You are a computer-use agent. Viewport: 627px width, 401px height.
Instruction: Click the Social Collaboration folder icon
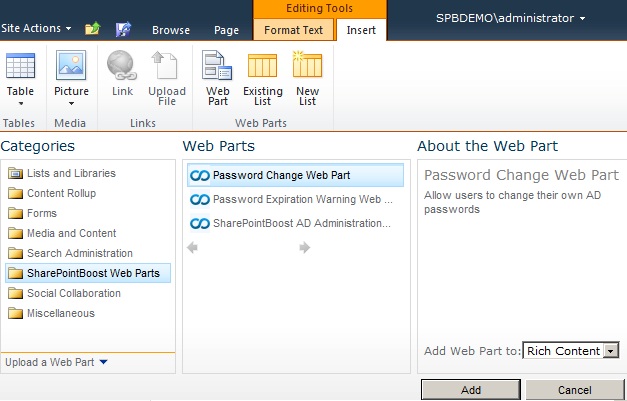point(16,293)
